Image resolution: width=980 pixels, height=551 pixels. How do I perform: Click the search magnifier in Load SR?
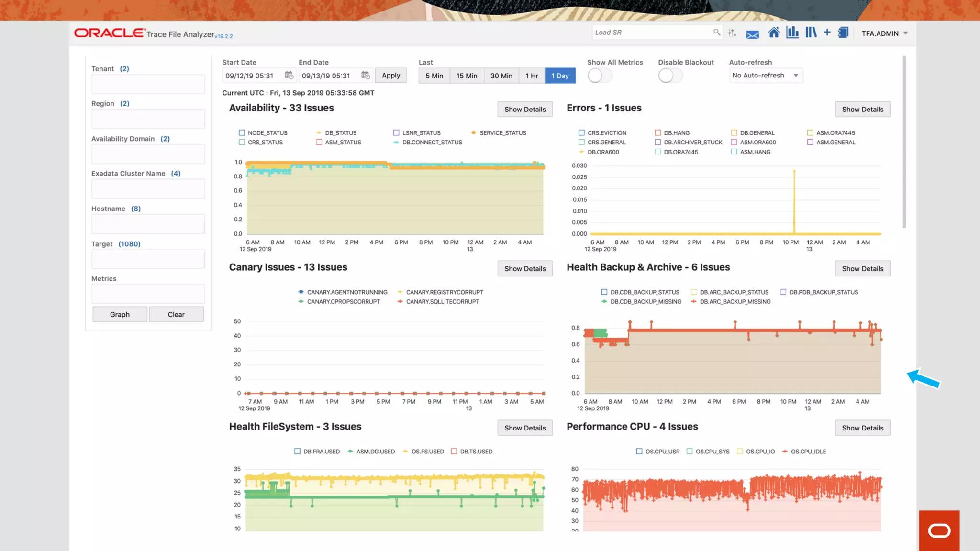(x=716, y=32)
